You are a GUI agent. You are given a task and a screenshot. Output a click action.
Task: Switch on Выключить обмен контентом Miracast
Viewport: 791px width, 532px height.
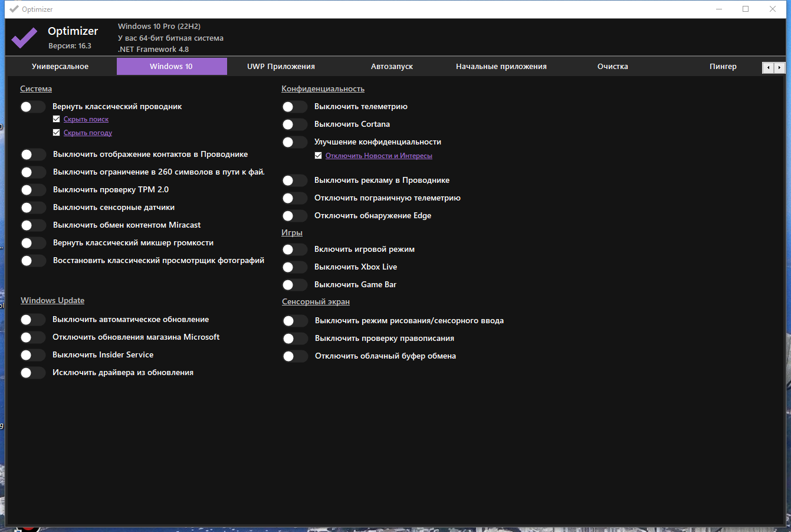pos(33,225)
